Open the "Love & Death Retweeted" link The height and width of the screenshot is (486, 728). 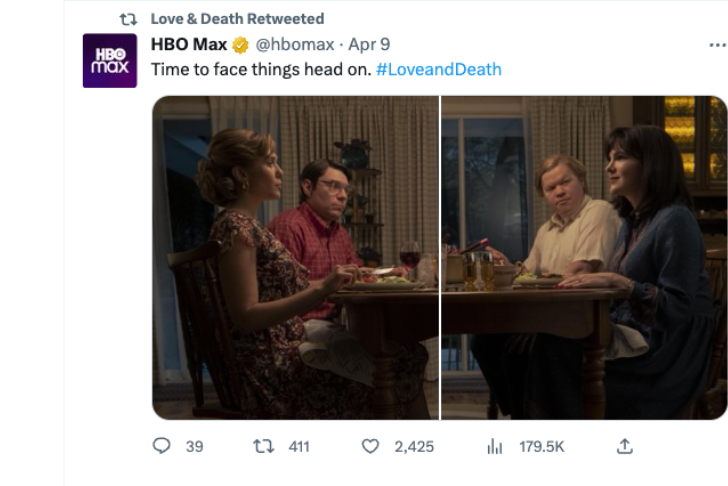(237, 19)
